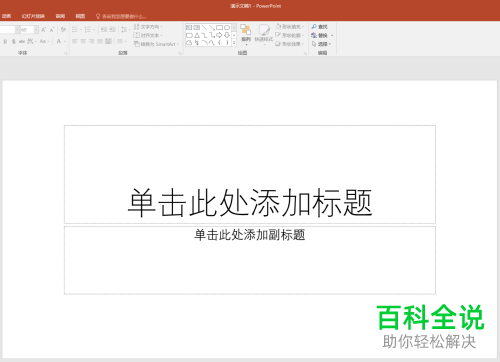The height and width of the screenshot is (362, 500).
Task: Apply distributed alignment
Action: pyautogui.click(x=108, y=41)
